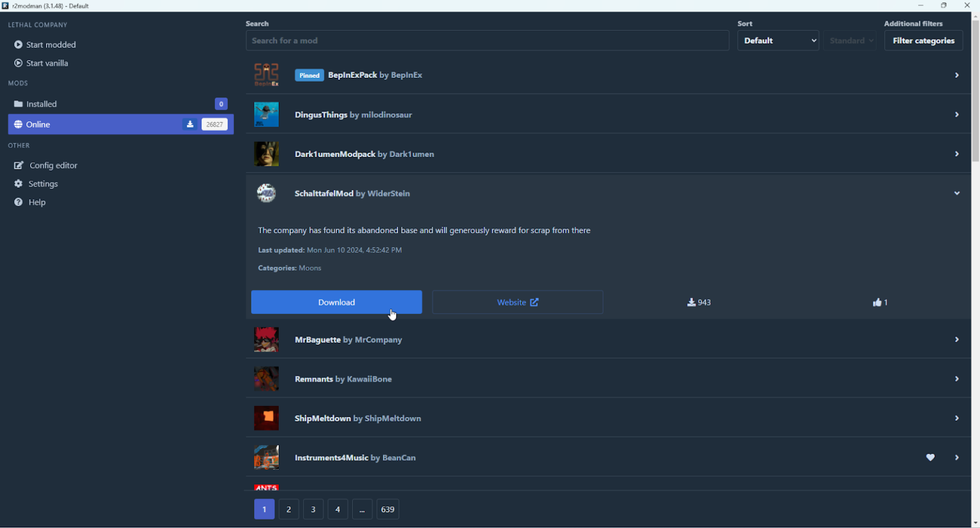This screenshot has width=980, height=528.
Task: Click the download icon beside Online count
Action: [x=190, y=124]
